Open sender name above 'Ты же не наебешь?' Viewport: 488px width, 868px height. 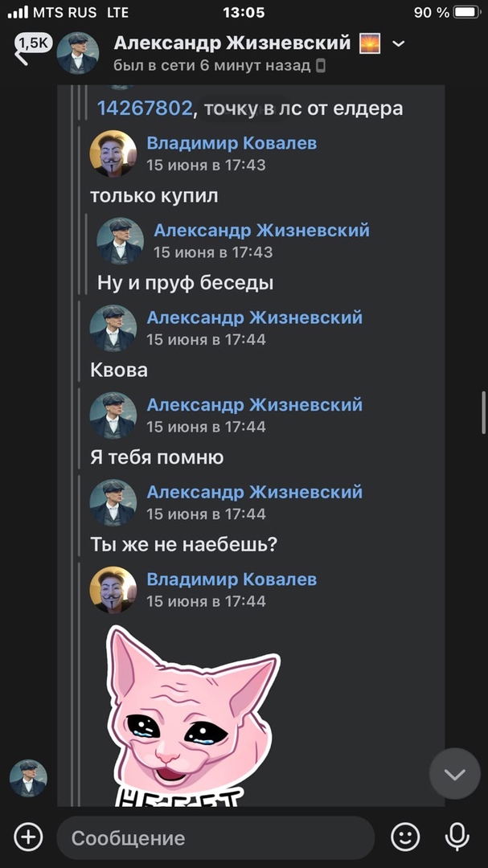coord(254,492)
